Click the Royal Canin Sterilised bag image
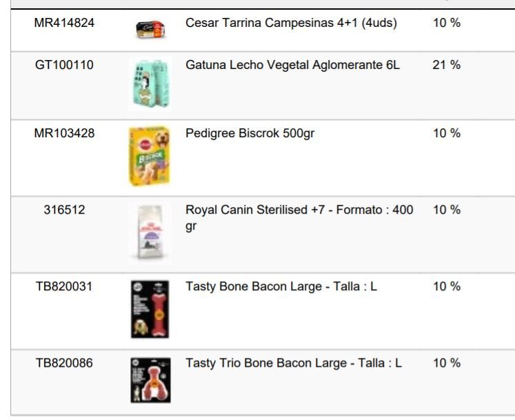The height and width of the screenshot is (420, 515). tap(149, 232)
